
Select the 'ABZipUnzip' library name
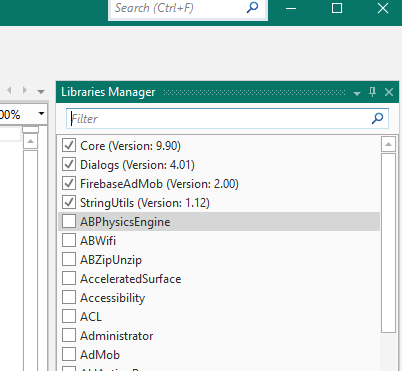tap(111, 260)
